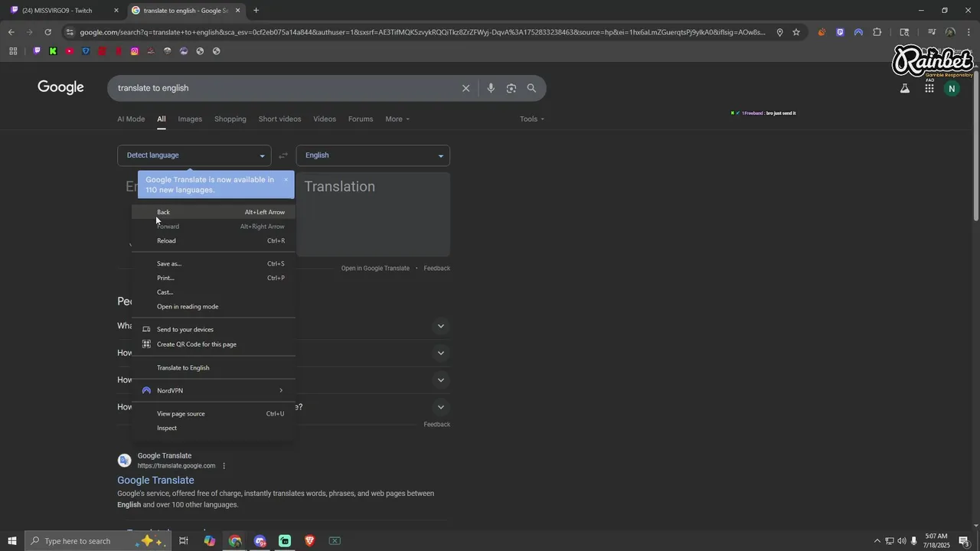Open the Tools dropdown
Image resolution: width=980 pixels, height=551 pixels.
coord(532,119)
